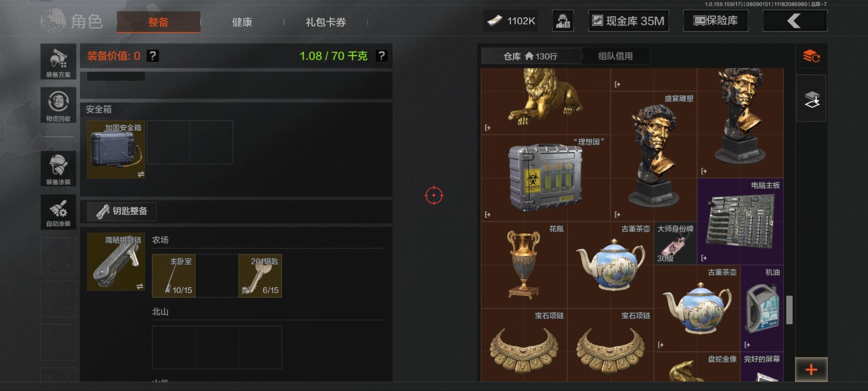
Task: Click the help icon next to weight
Action: (x=382, y=56)
